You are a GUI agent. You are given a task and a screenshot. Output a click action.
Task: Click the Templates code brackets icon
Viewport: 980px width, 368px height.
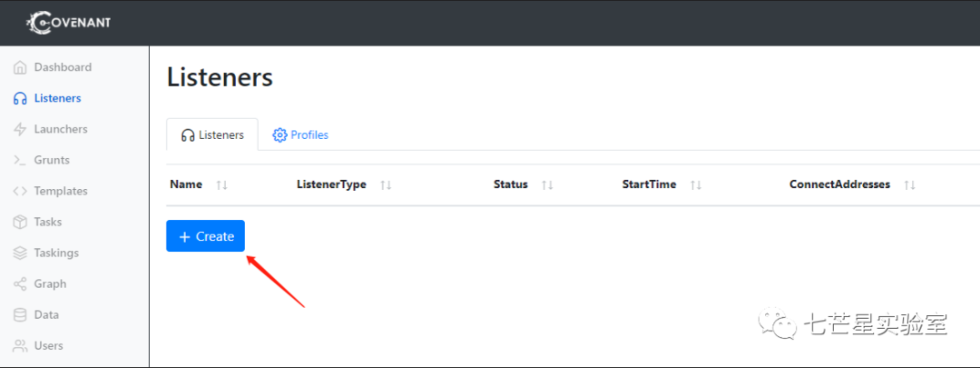20,191
